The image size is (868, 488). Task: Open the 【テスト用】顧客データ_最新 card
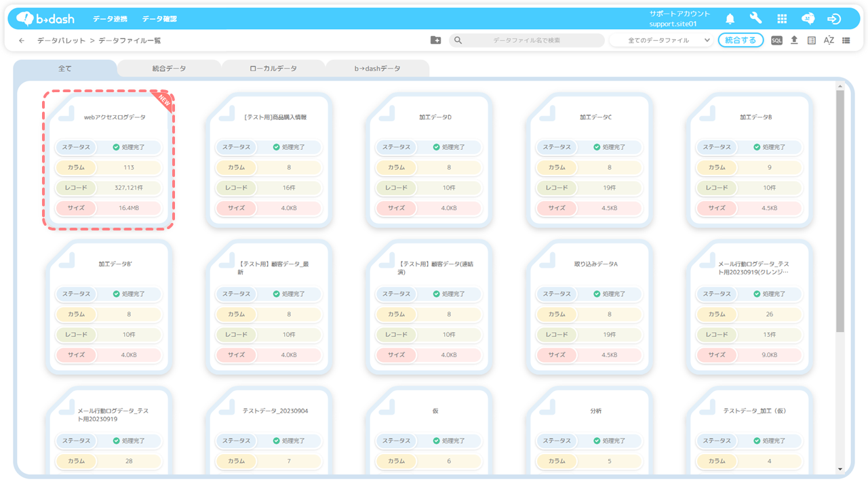tap(269, 307)
